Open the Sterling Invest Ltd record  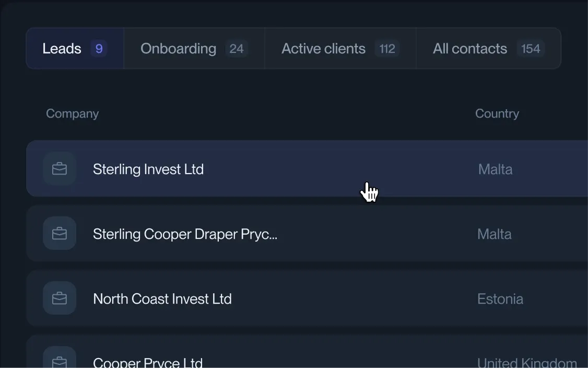point(148,168)
